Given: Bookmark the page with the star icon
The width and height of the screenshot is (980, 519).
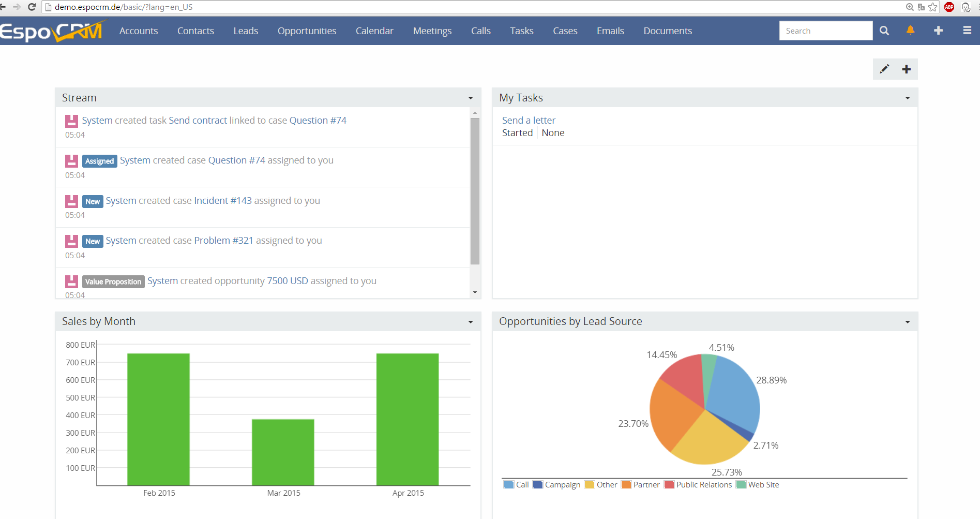Looking at the screenshot, I should pyautogui.click(x=932, y=7).
